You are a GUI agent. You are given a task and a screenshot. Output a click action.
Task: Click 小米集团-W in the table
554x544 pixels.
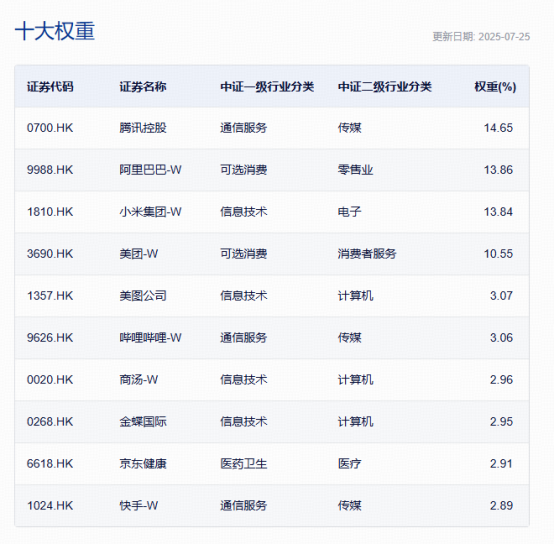tap(151, 212)
